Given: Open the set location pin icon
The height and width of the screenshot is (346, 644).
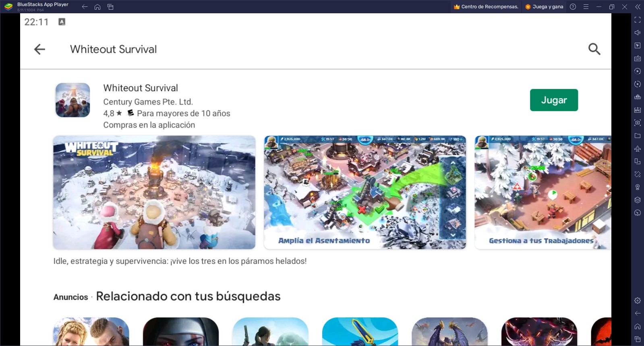Looking at the screenshot, I should [x=638, y=187].
